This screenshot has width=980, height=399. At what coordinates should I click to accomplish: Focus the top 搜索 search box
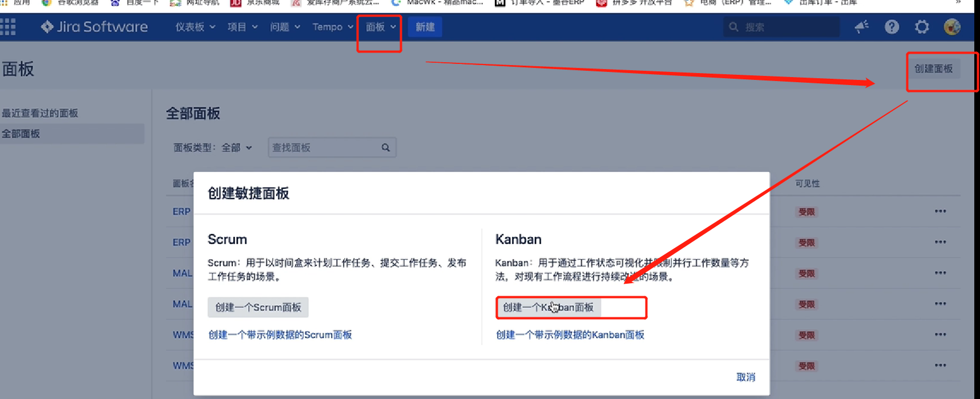(782, 27)
